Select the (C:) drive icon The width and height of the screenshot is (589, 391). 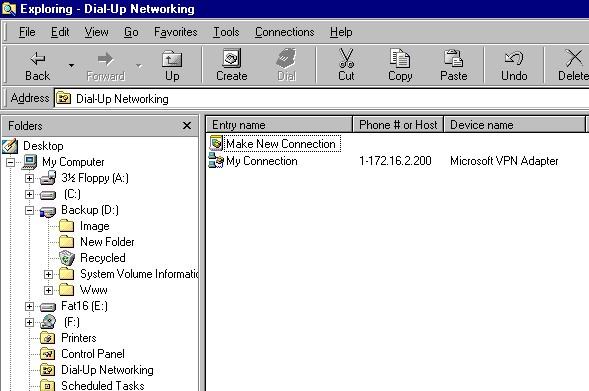[x=48, y=195]
